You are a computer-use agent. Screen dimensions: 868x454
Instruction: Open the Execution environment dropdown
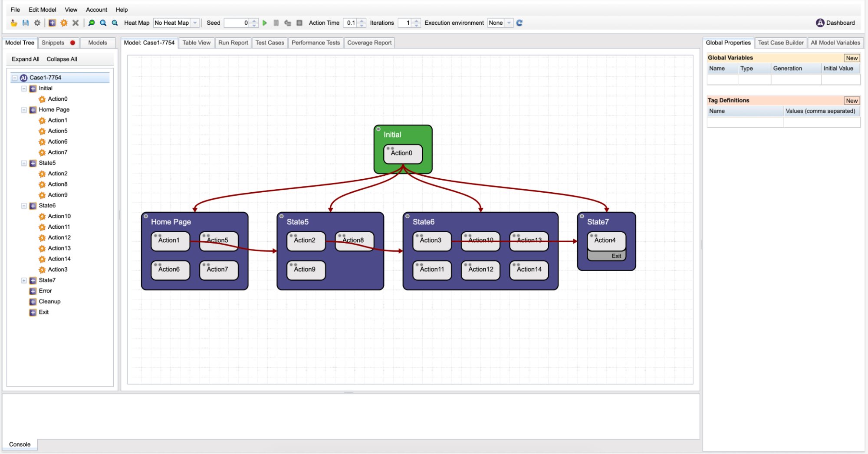(500, 23)
